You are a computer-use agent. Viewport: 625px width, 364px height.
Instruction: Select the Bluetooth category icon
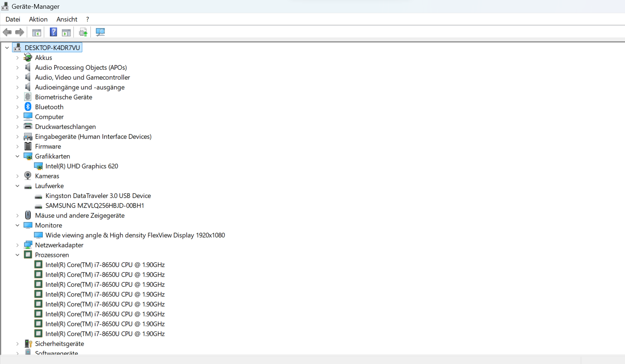(x=28, y=107)
